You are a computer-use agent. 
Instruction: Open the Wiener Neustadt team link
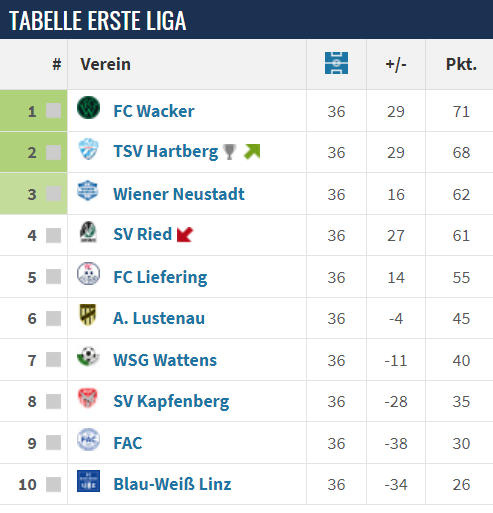179,194
